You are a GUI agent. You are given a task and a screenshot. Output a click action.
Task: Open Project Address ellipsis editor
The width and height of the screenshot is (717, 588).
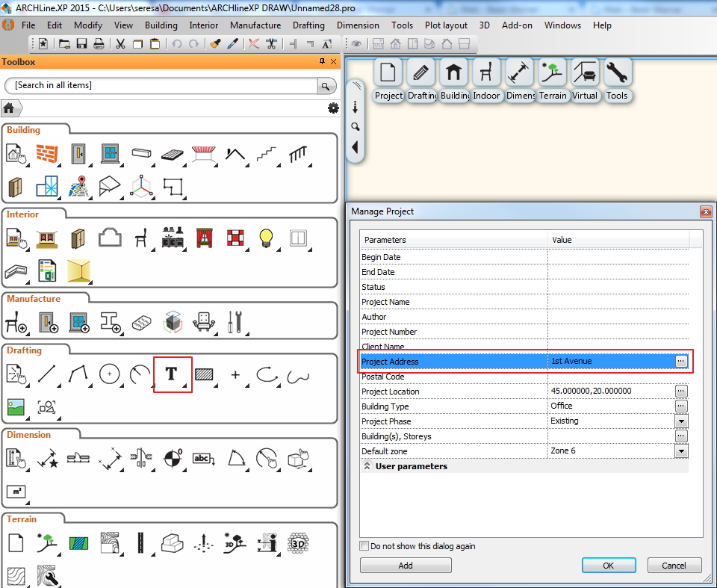pos(681,361)
